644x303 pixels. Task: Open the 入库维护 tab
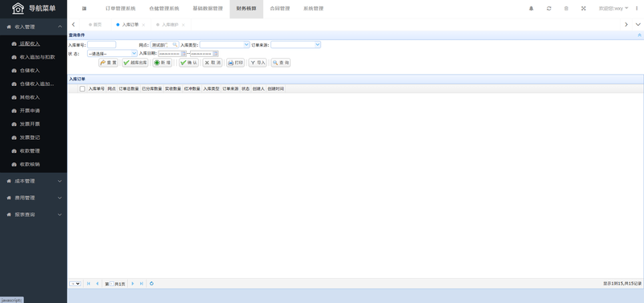(170, 25)
